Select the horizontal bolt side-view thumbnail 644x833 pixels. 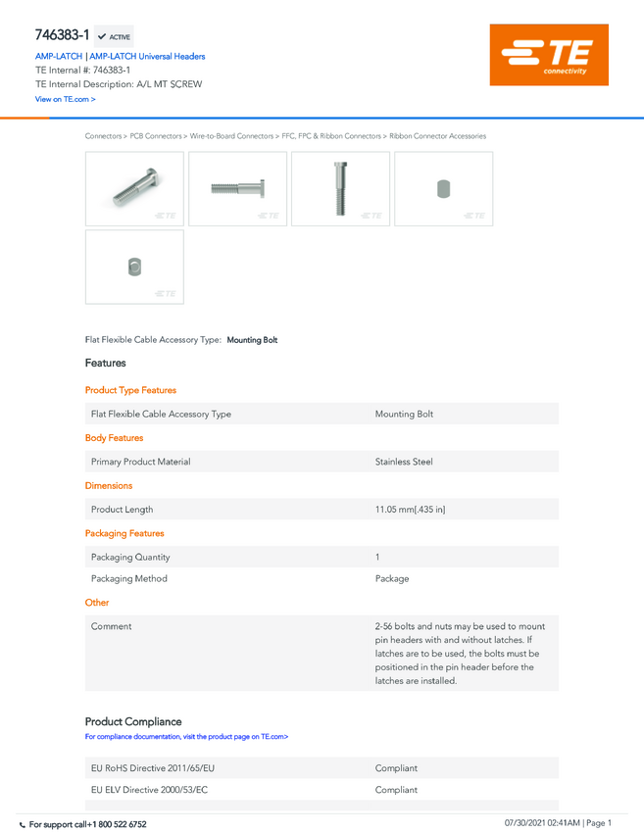coord(237,188)
